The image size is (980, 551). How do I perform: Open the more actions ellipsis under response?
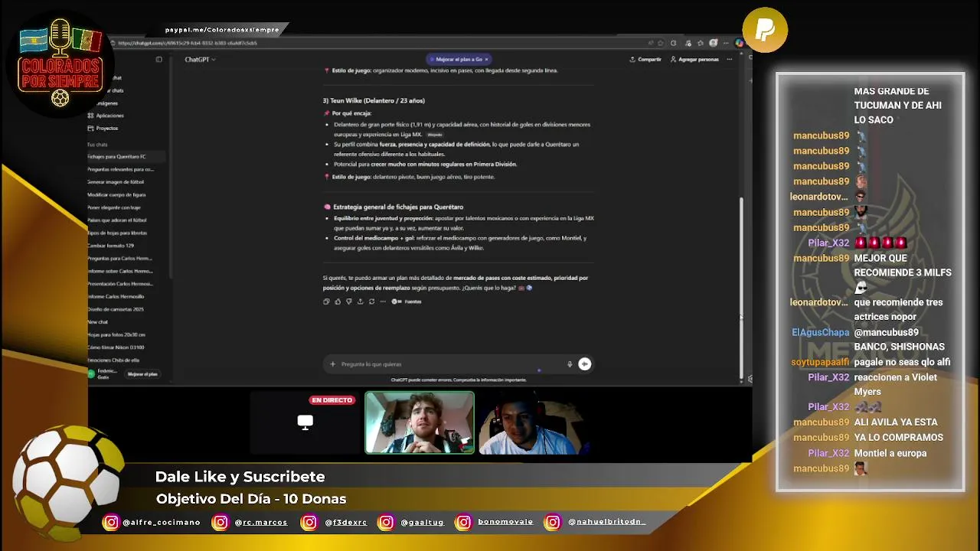(x=383, y=302)
